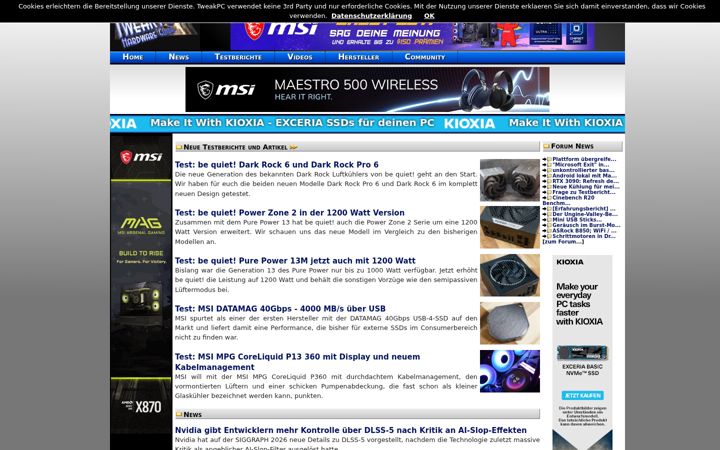The width and height of the screenshot is (720, 450).
Task: Open the MSI DATAMAG 40Gbps test article
Action: pyautogui.click(x=280, y=309)
